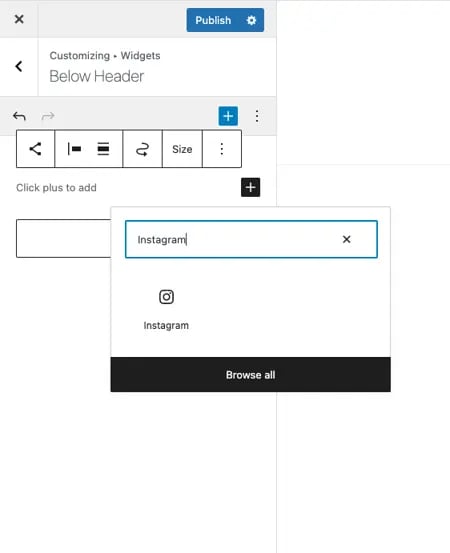The image size is (450, 553).
Task: Open publish settings gear icon
Action: click(251, 20)
